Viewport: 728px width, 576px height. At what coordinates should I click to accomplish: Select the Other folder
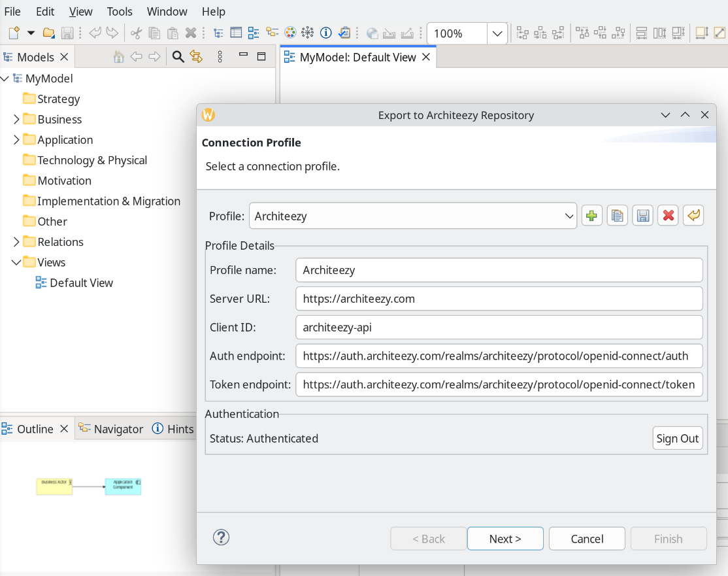click(x=52, y=222)
